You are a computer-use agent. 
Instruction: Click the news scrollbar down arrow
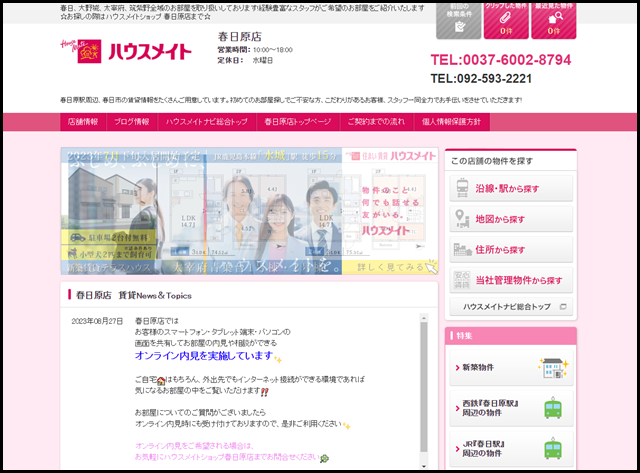coord(424,466)
